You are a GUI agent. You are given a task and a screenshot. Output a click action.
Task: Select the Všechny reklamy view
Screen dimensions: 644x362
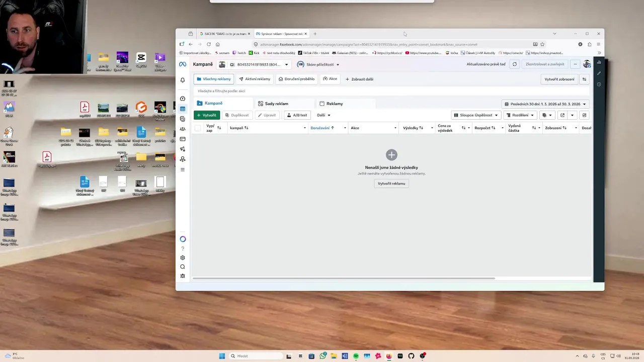pyautogui.click(x=214, y=79)
